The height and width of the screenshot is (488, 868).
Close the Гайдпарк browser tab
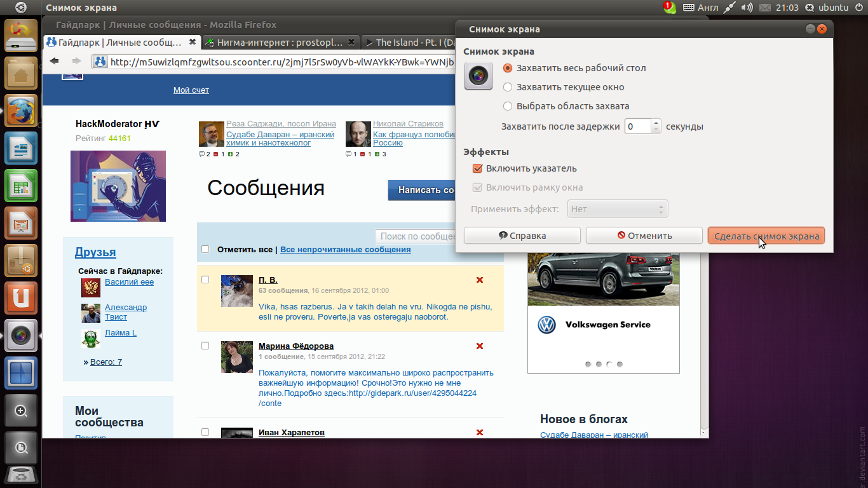point(193,42)
